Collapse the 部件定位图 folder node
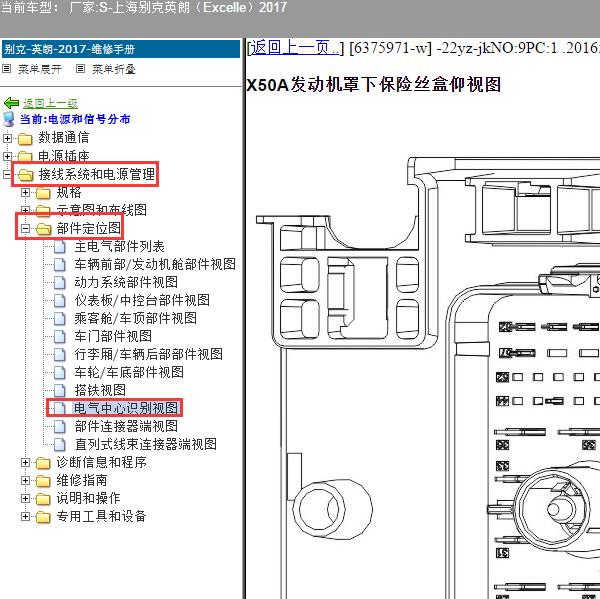Image resolution: width=600 pixels, height=599 pixels. [25, 229]
